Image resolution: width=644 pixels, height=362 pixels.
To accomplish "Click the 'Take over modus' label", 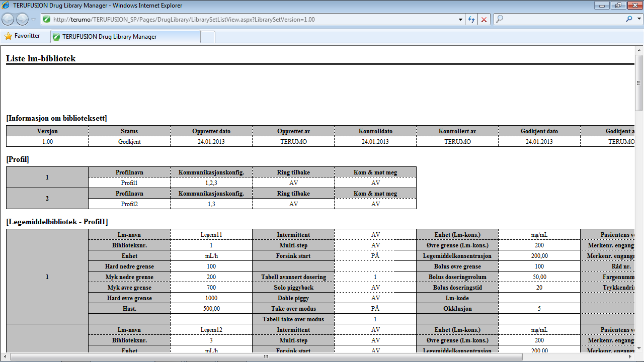I will (x=293, y=309).
